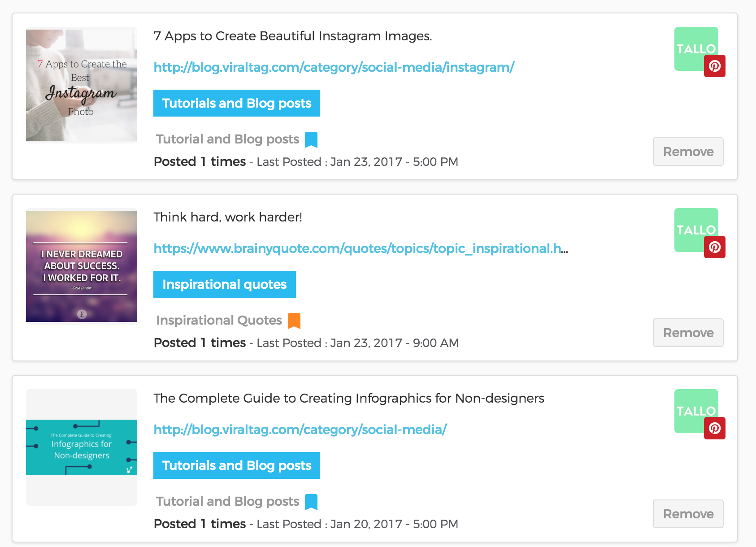
Task: Click the Tutorials and Blog posts tag on the Instagram apps post
Action: [x=237, y=103]
